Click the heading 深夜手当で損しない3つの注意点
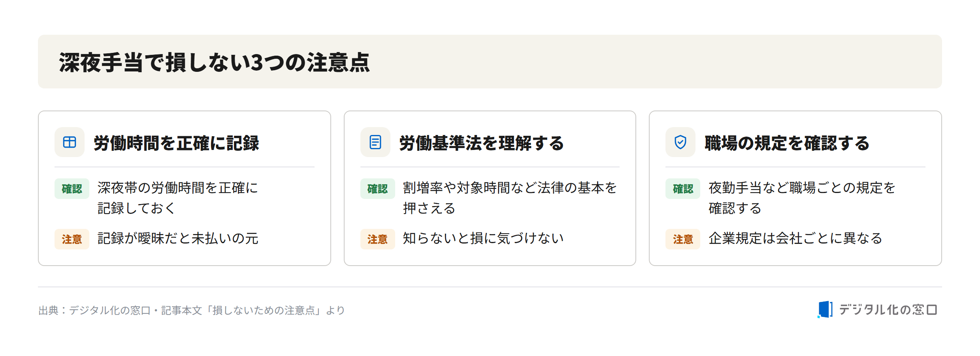The height and width of the screenshot is (356, 980). click(215, 62)
